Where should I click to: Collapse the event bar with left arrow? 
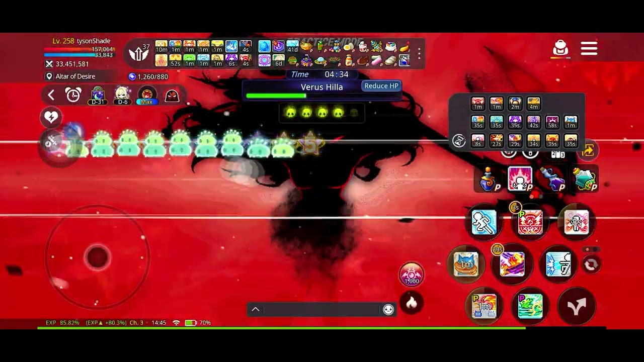tap(51, 95)
